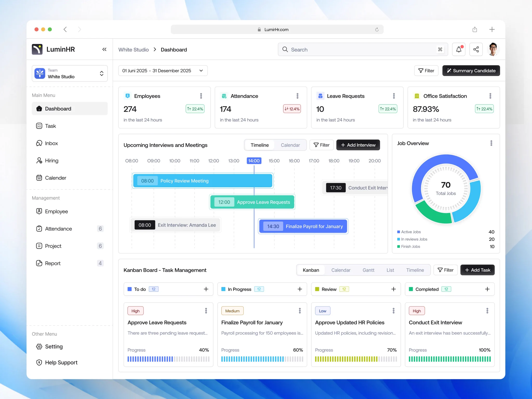Click the browser share icon
Viewport: 532px width, 399px height.
click(475, 29)
